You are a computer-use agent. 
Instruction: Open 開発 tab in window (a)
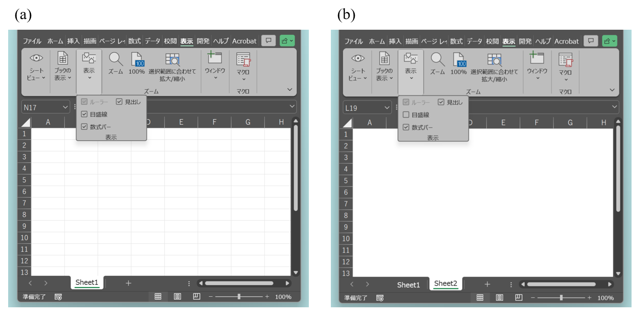tap(203, 41)
